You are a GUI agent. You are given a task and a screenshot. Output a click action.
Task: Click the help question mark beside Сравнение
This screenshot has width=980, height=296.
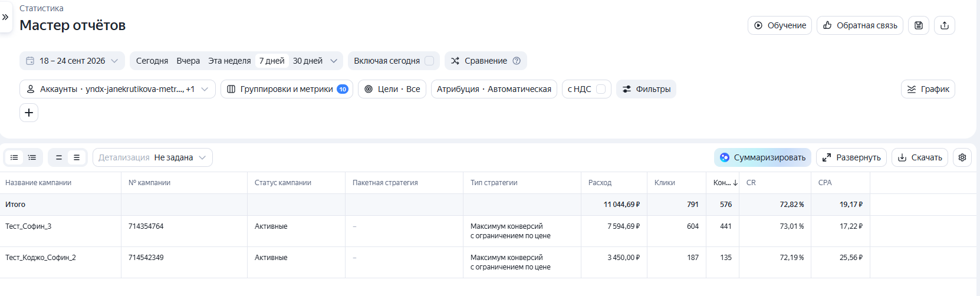coord(517,61)
